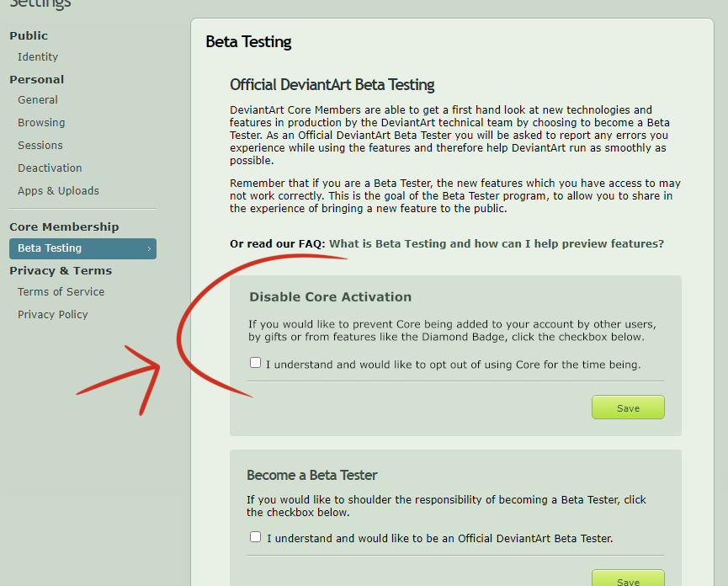Viewport: 728px width, 586px height.
Task: Check the become Official Beta Tester checkbox
Action: click(x=255, y=537)
